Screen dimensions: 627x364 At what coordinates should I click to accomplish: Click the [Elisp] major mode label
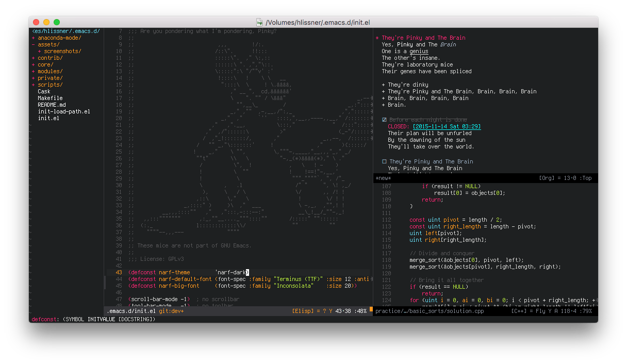tap(303, 311)
